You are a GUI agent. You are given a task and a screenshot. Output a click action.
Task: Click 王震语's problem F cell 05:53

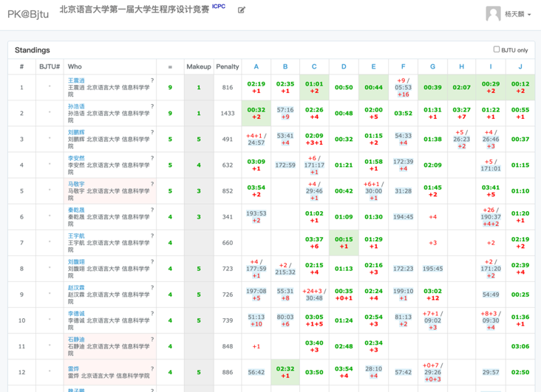click(403, 87)
